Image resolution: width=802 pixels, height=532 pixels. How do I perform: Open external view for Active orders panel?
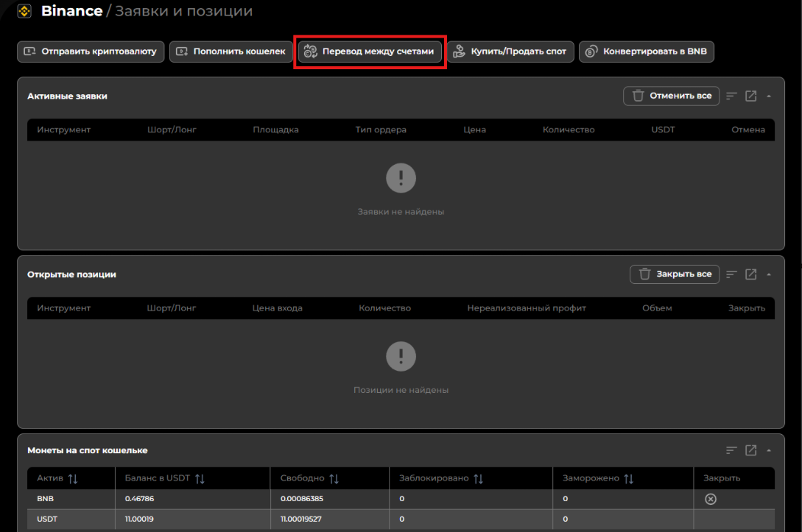pos(750,96)
